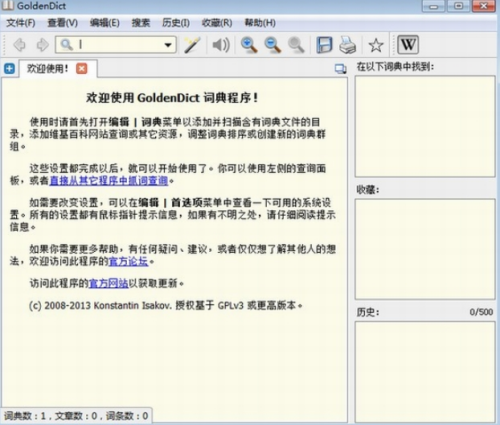Open the 官方网站 website link

[x=108, y=283]
